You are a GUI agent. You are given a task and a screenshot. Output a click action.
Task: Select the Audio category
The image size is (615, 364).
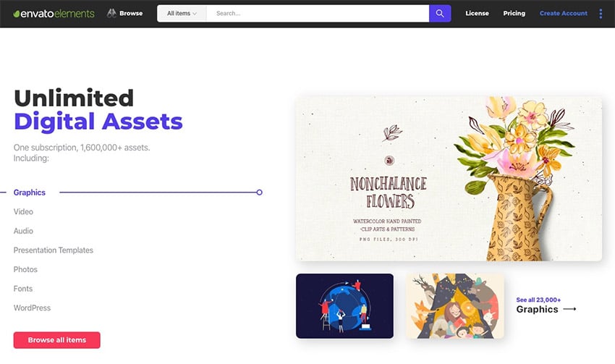[x=24, y=231]
